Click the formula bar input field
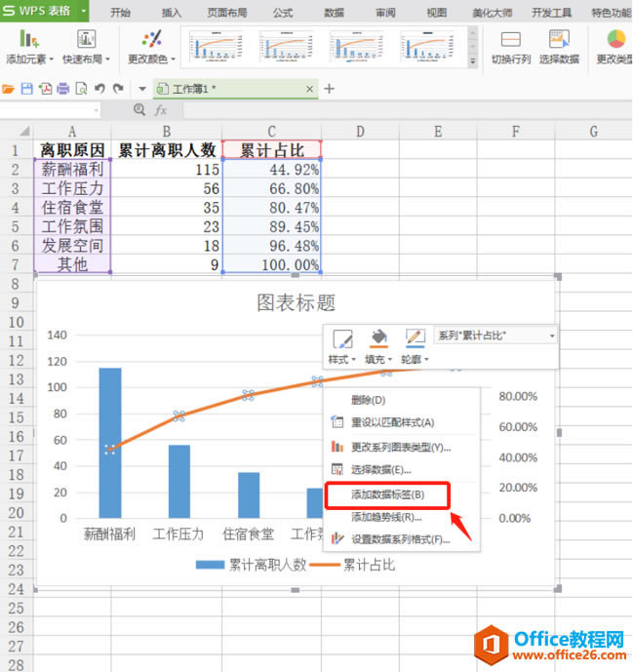This screenshot has height=672, width=633. (407, 110)
